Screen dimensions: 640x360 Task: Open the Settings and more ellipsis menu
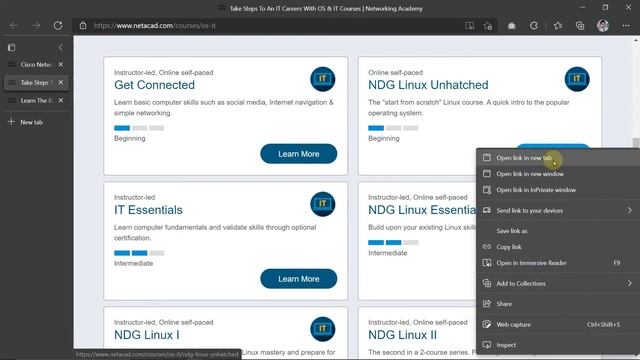[626, 26]
